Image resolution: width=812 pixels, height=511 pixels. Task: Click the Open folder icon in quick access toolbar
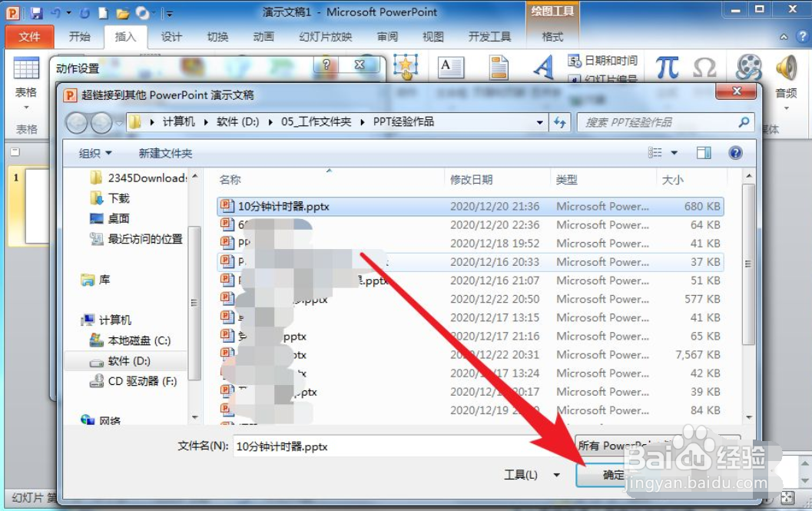(123, 13)
